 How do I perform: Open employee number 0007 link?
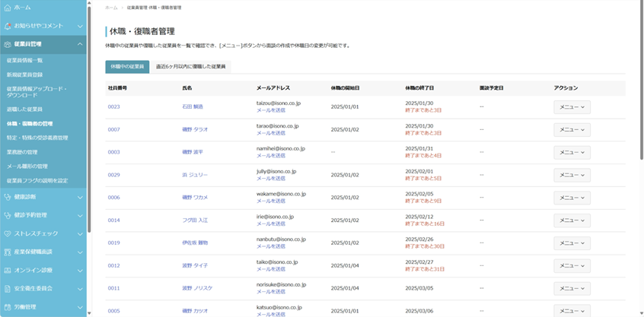pyautogui.click(x=113, y=129)
